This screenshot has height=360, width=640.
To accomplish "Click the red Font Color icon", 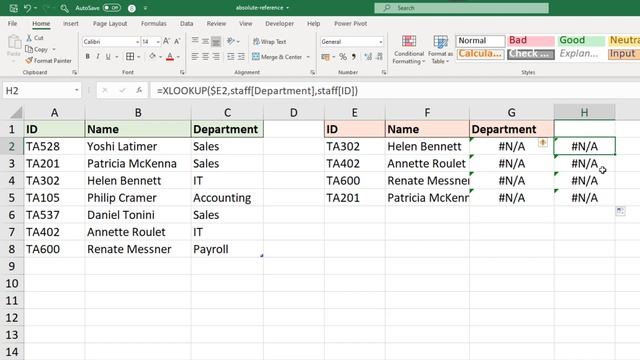I will (170, 57).
